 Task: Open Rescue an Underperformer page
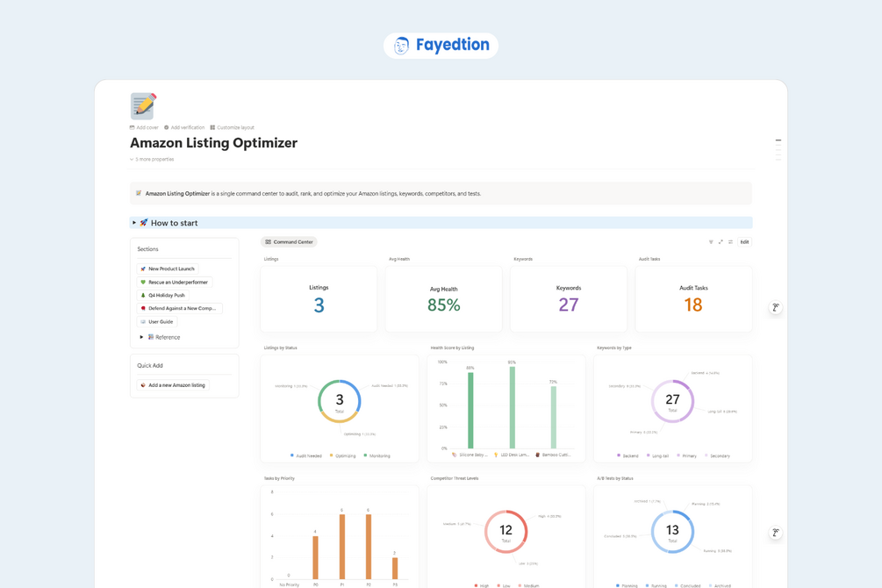(175, 282)
